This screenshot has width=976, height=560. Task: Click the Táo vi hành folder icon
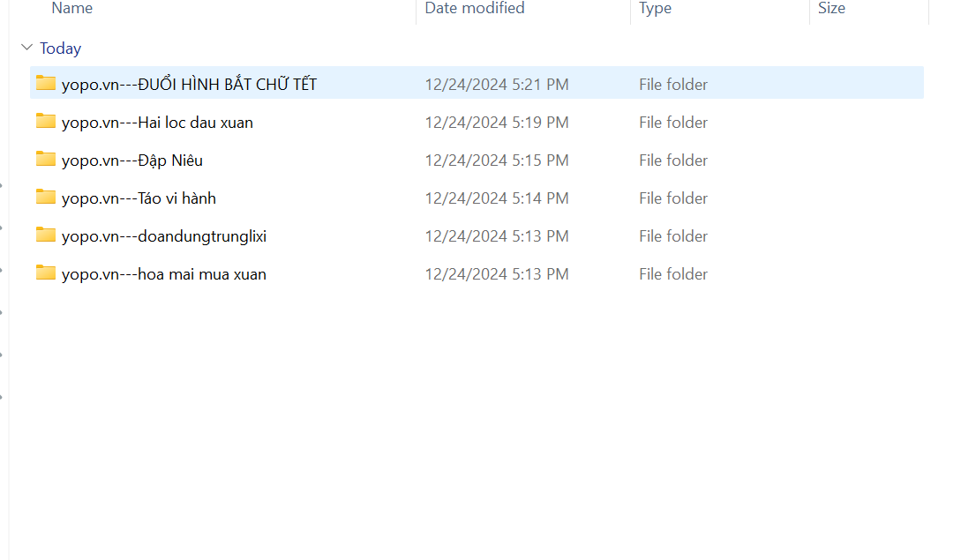point(46,198)
